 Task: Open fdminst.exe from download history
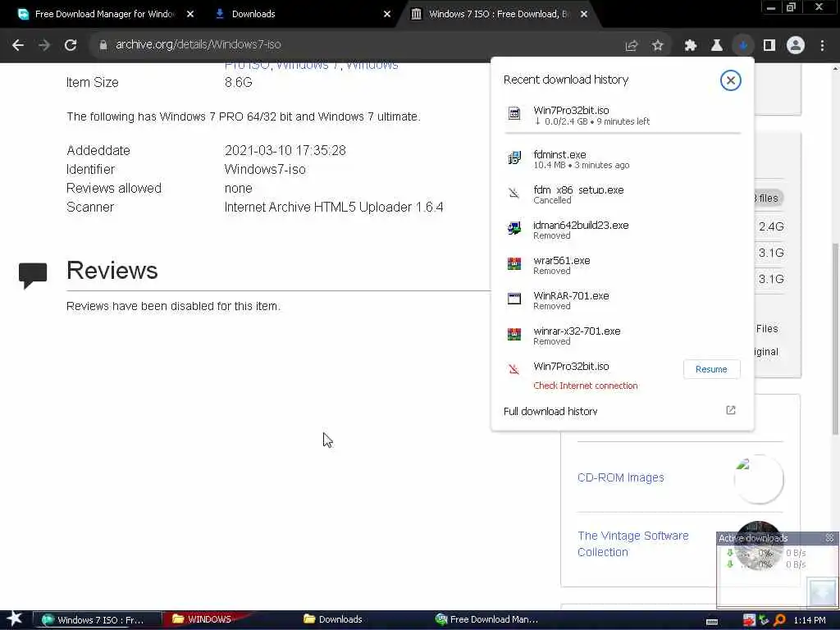(622, 159)
